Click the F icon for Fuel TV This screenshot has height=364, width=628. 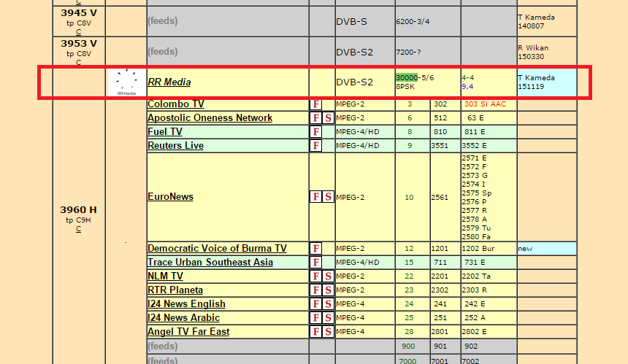pos(316,132)
